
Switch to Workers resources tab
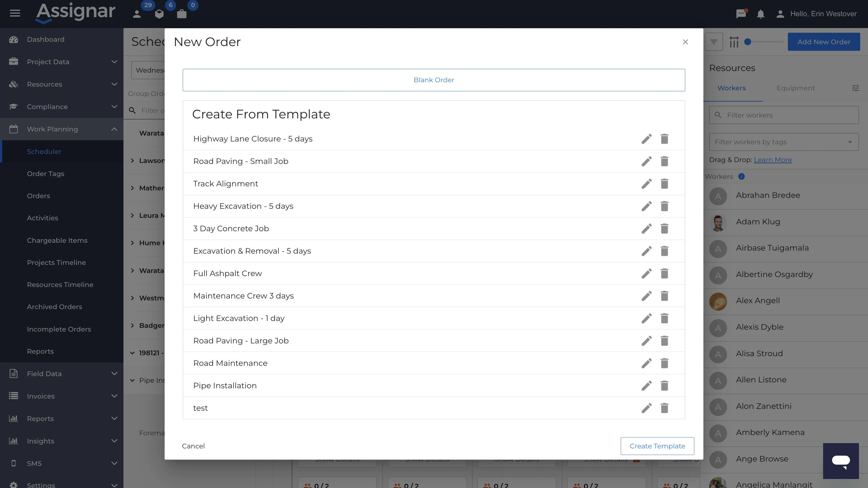point(731,88)
